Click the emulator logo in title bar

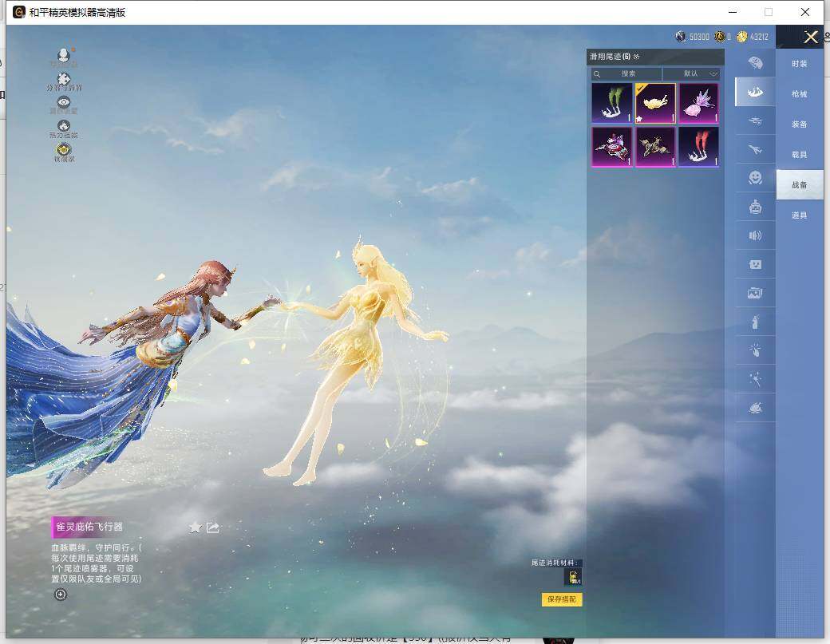18,12
